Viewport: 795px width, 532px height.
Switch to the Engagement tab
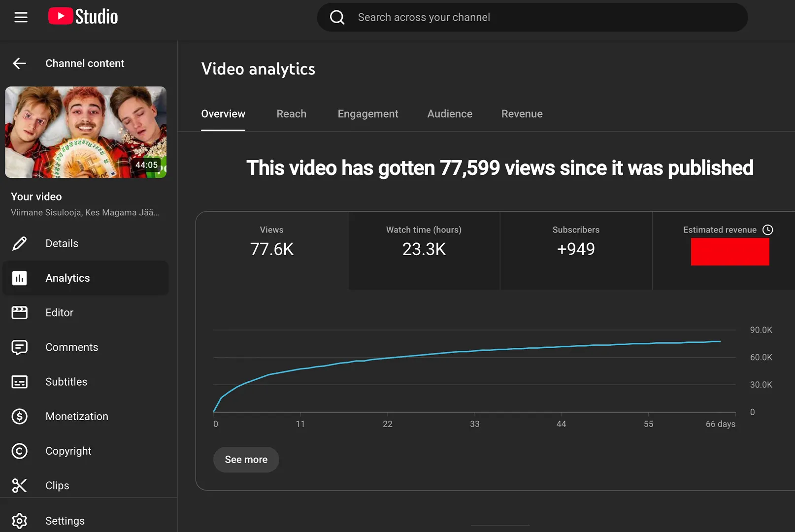(367, 114)
